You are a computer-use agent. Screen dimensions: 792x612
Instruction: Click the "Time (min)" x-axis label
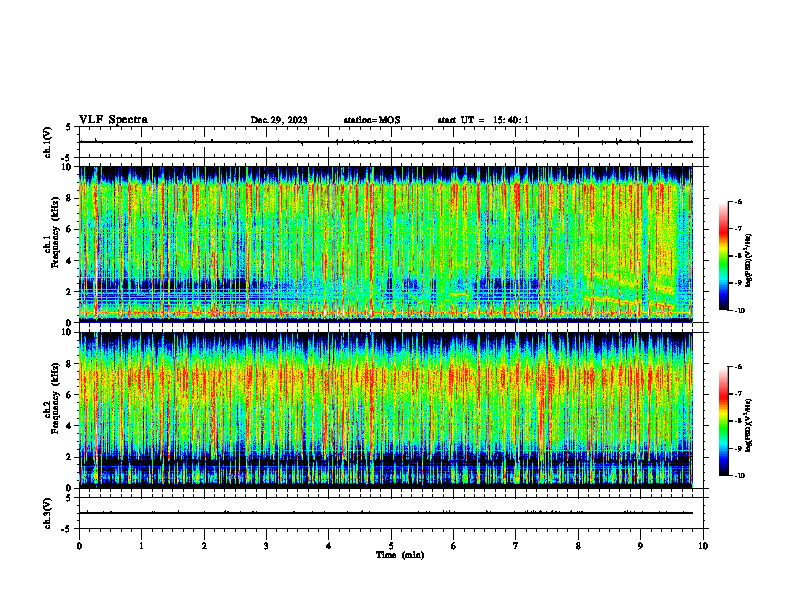(x=400, y=555)
